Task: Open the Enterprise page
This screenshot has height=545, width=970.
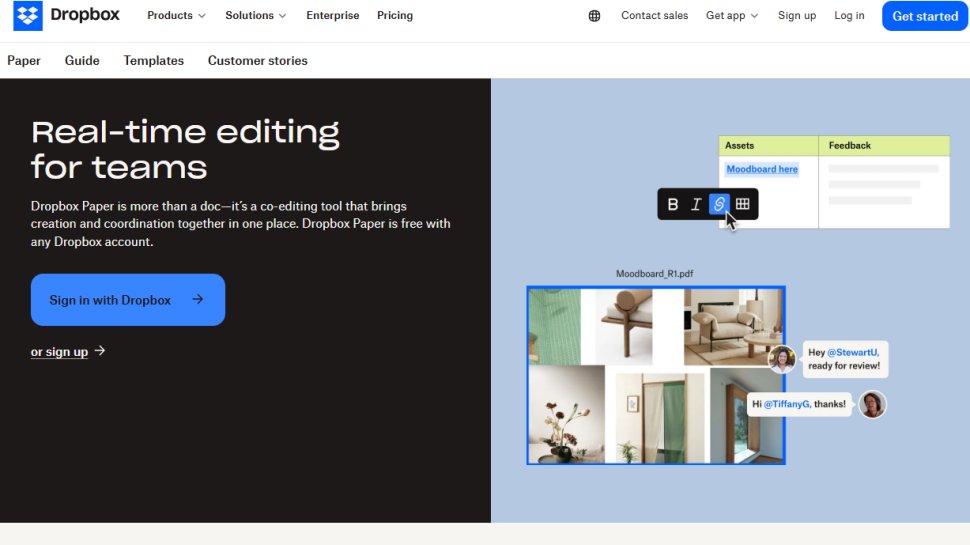Action: [x=332, y=15]
